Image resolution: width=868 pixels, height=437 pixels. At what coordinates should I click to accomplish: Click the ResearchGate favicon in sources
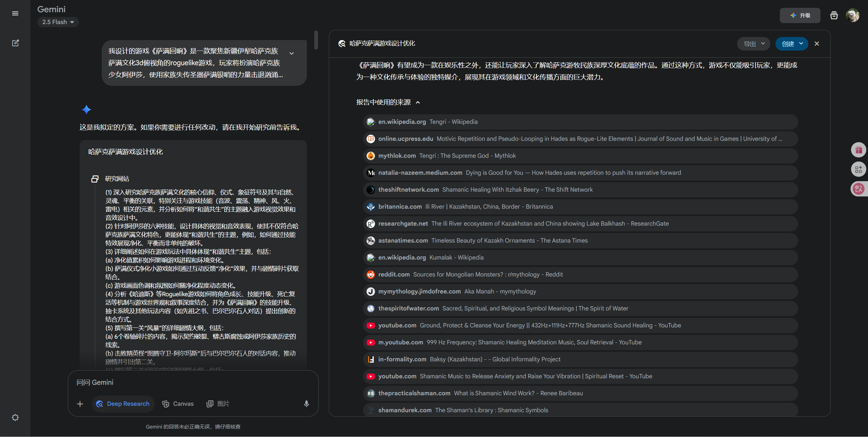click(x=371, y=224)
